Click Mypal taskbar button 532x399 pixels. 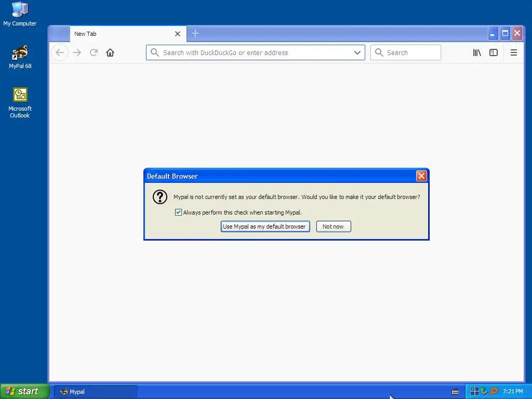96,392
